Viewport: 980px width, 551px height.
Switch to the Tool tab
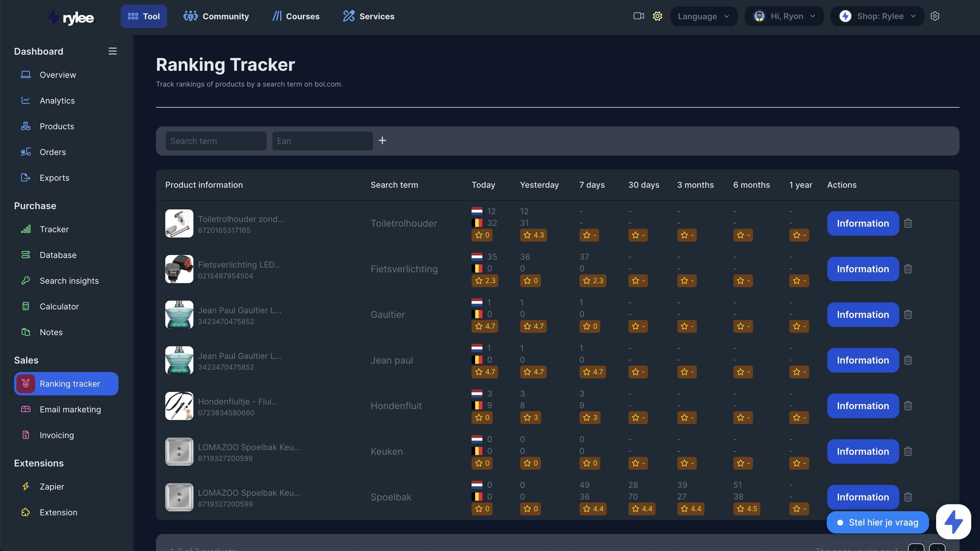tap(144, 16)
